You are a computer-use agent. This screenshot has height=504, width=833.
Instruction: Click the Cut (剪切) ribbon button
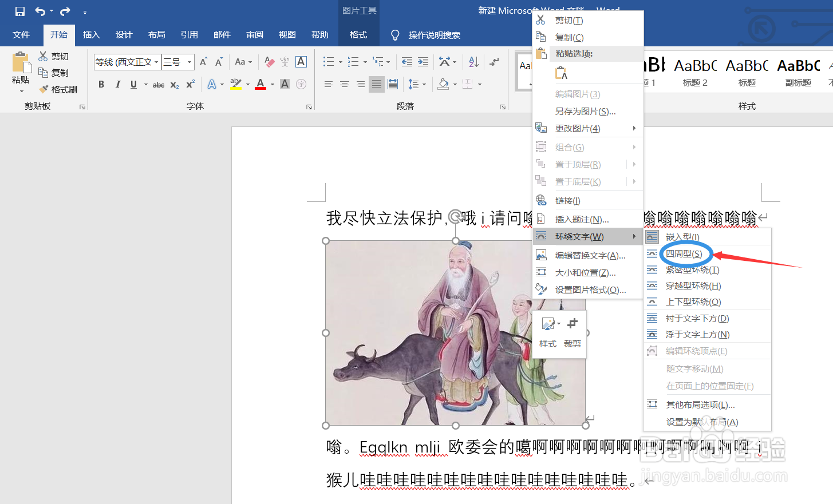click(54, 56)
